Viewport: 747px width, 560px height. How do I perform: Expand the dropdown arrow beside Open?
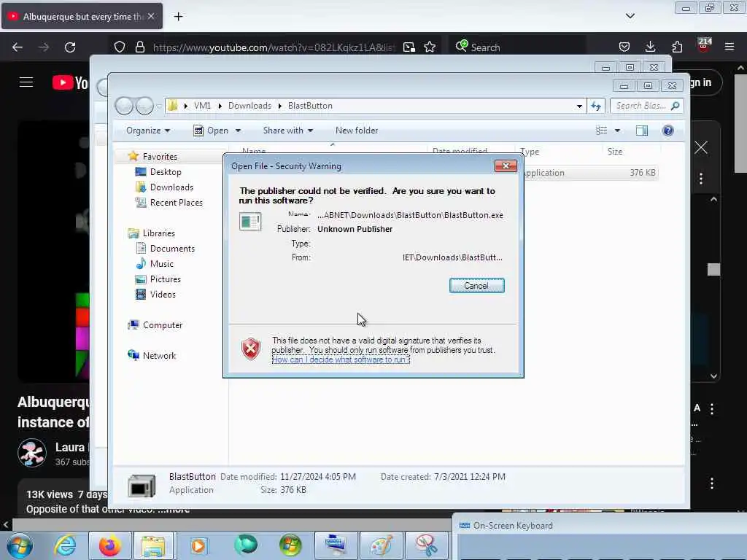[x=238, y=131]
